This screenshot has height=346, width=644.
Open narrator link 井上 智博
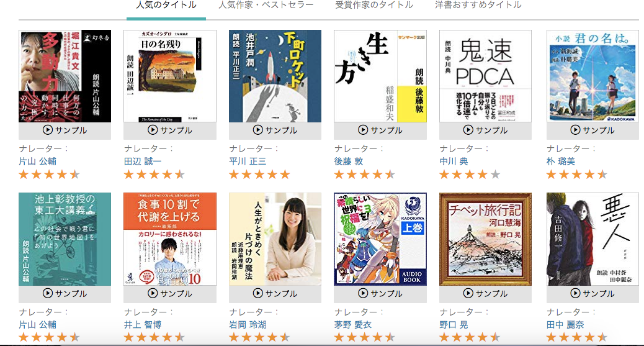tap(143, 325)
